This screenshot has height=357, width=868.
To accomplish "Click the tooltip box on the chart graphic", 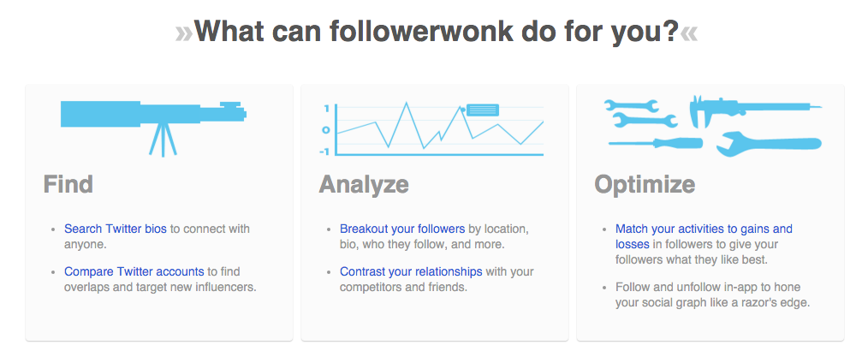I will click(483, 110).
